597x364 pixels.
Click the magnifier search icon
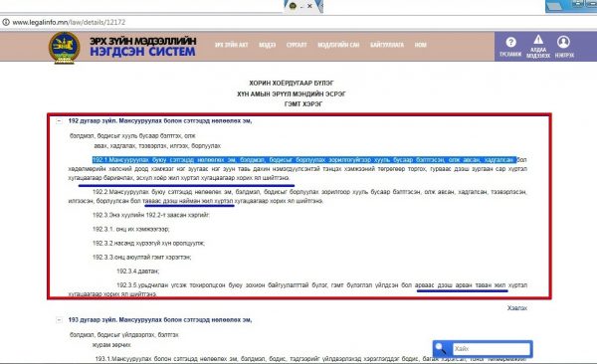(x=441, y=348)
